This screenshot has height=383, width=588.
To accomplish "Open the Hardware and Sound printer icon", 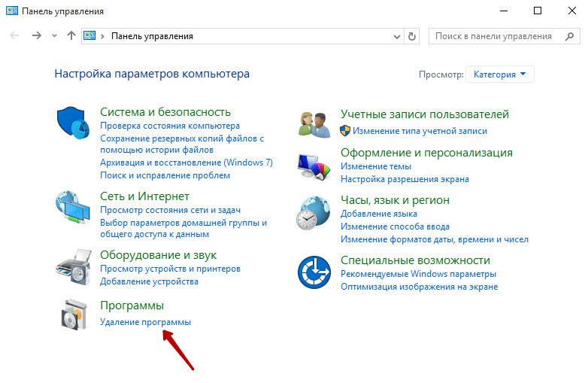I will (74, 267).
